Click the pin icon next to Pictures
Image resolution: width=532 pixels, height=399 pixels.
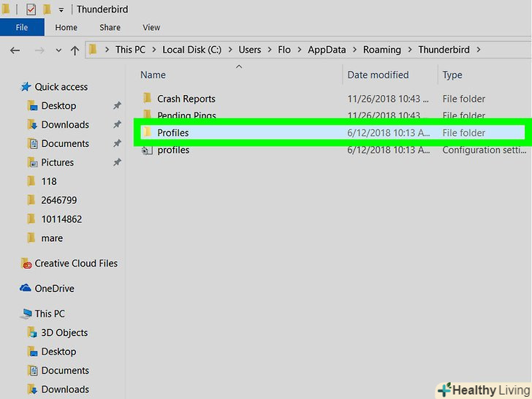[117, 162]
